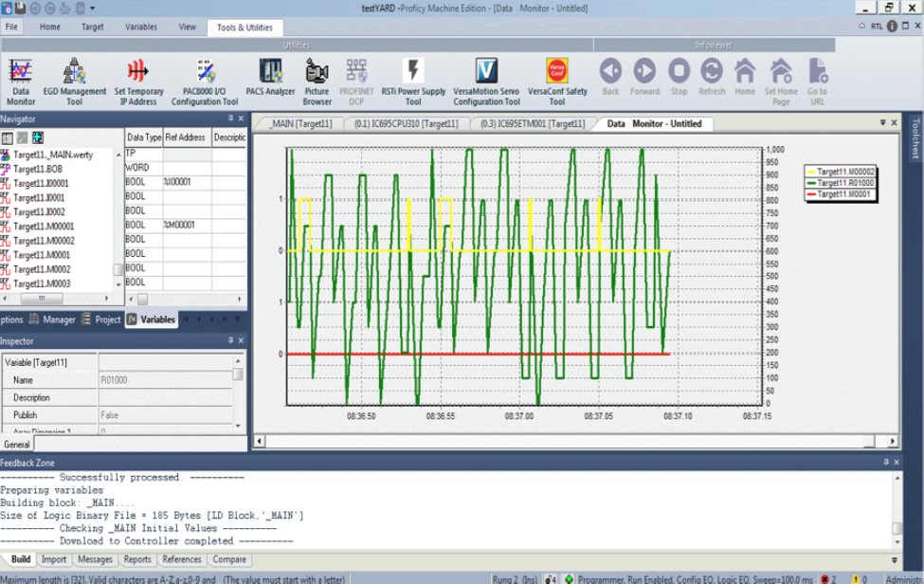Select the IC695ETM001 [Target11] document tab
This screenshot has height=584, width=924.
point(533,124)
